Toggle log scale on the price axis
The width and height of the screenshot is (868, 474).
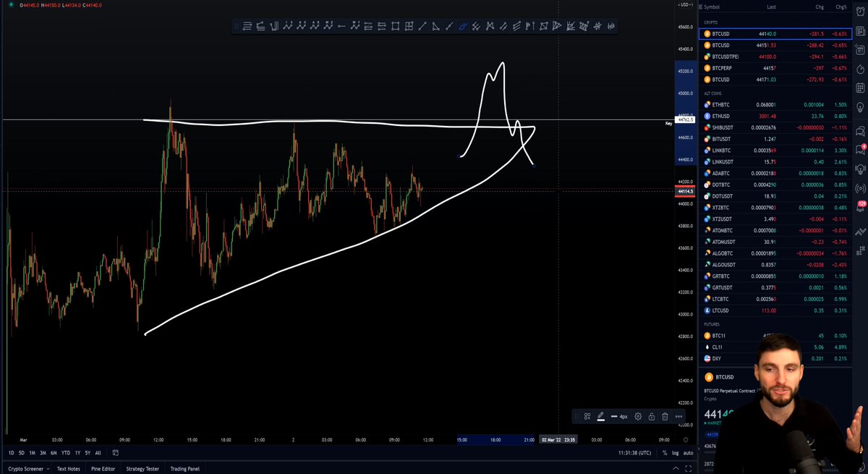[x=675, y=452]
